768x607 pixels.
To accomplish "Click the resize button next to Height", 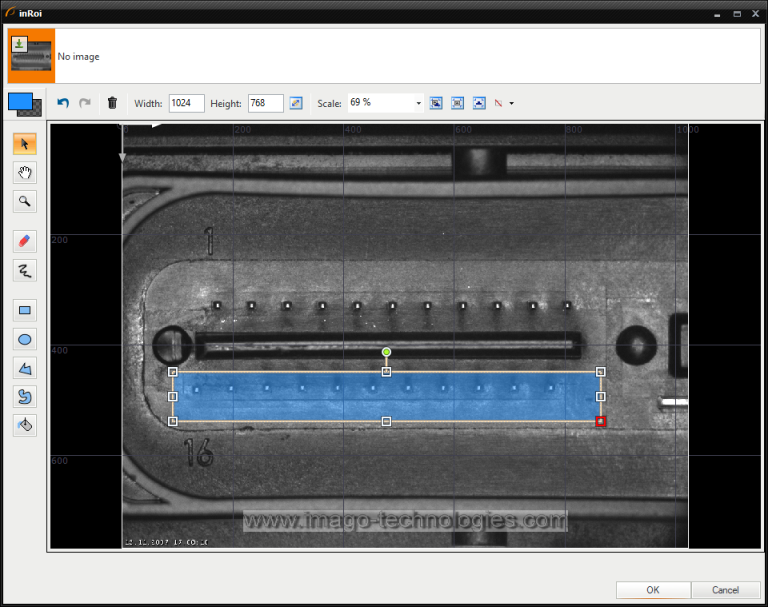I will pos(296,103).
